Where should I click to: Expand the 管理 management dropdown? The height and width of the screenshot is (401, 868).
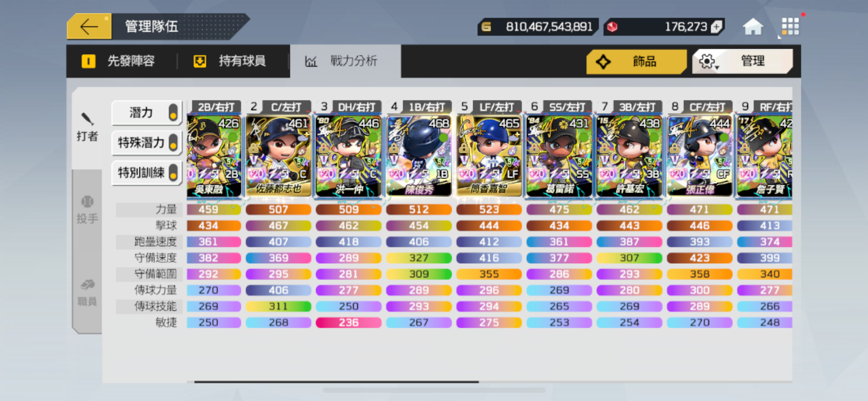tap(743, 61)
